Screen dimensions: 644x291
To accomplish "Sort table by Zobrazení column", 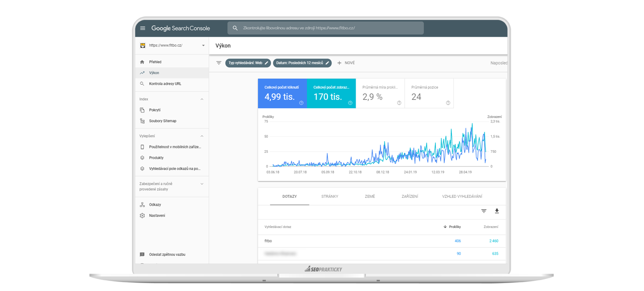I will coord(491,227).
